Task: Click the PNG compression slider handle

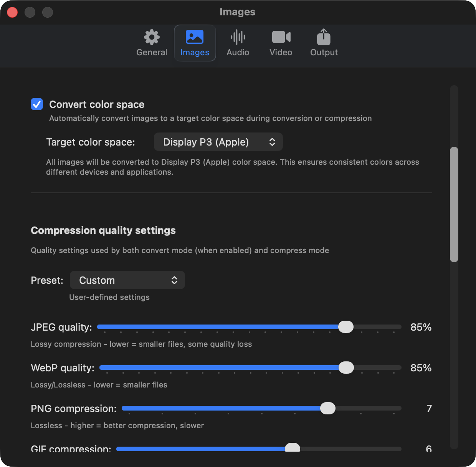Action: point(328,408)
